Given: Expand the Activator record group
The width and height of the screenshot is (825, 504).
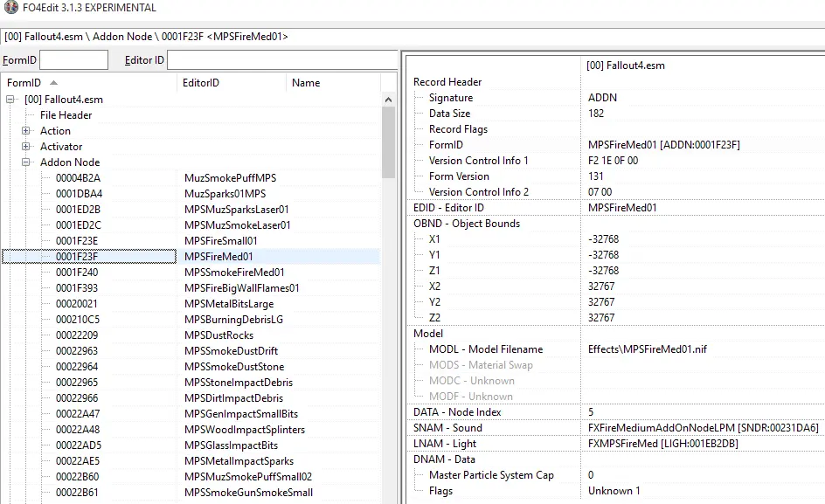Looking at the screenshot, I should pos(26,146).
